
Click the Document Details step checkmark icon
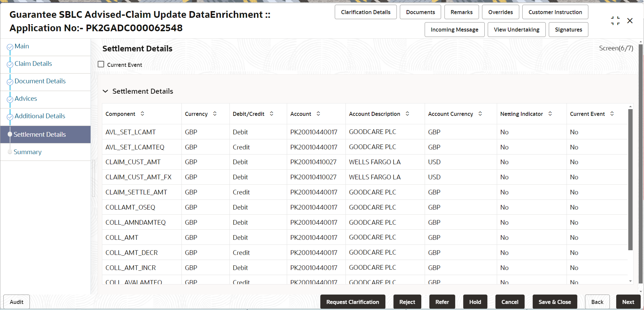(x=10, y=82)
